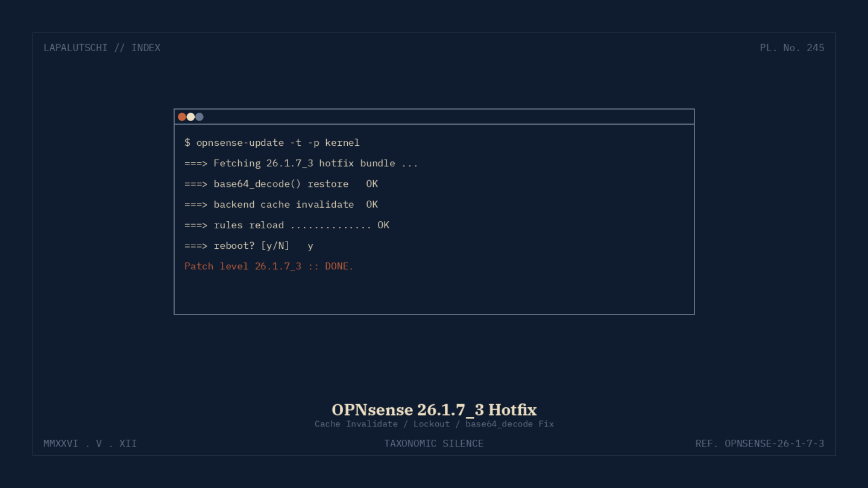
Task: Click the 'rules reload' output line
Action: point(287,225)
